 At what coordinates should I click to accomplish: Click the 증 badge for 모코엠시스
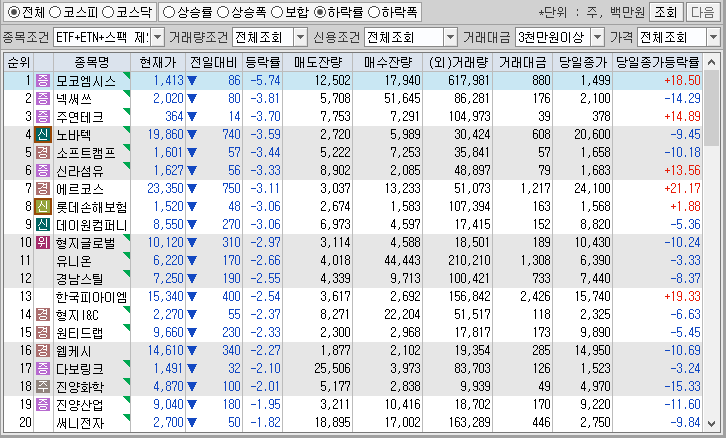pos(43,81)
